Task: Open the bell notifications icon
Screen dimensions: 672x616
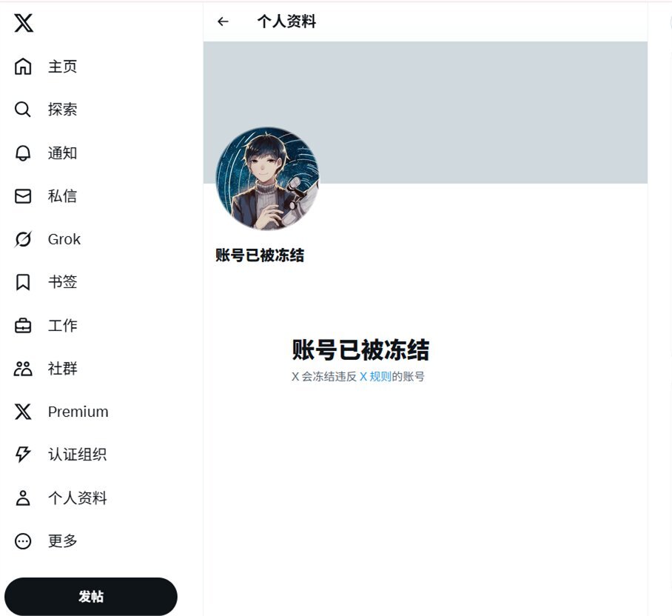Action: click(23, 153)
